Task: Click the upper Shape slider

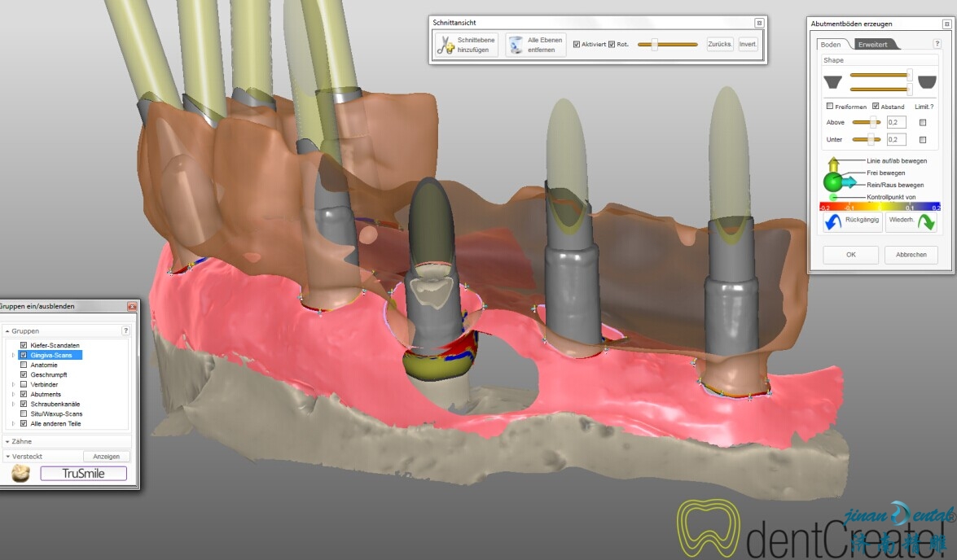Action: pos(880,75)
